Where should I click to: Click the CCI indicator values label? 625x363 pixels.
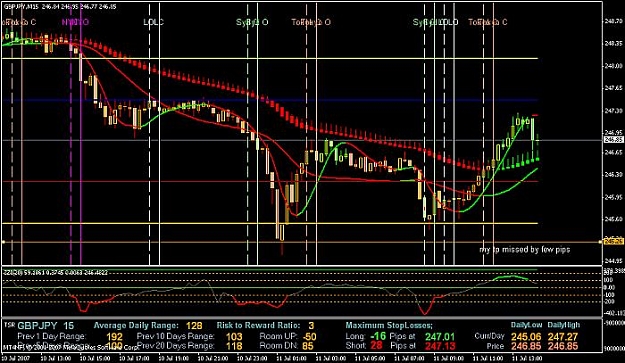click(55, 273)
